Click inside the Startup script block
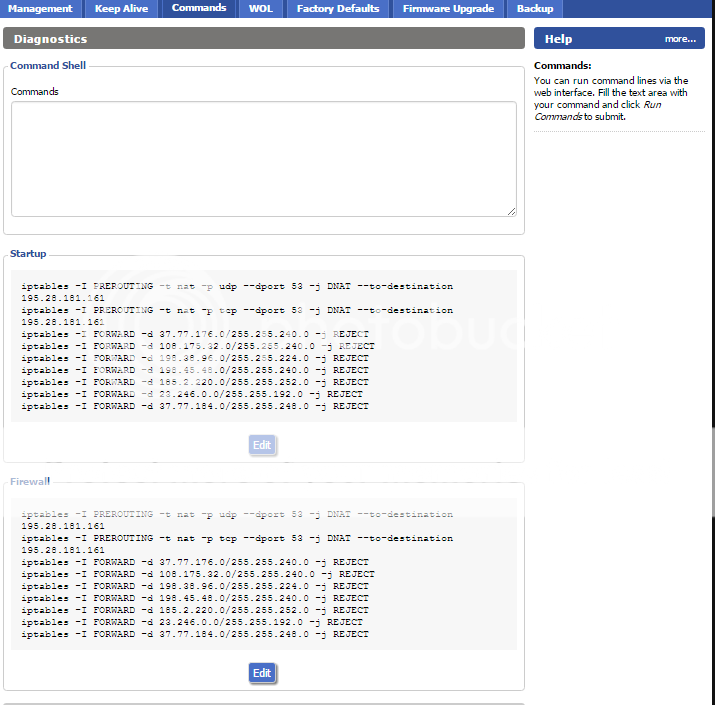 pyautogui.click(x=263, y=346)
